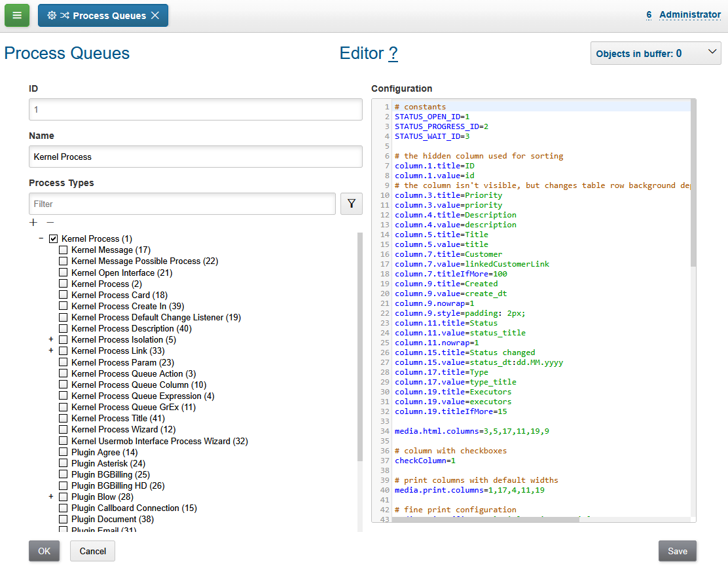Click the gear icon in Process Queues tab
The width and height of the screenshot is (728, 568).
point(52,16)
